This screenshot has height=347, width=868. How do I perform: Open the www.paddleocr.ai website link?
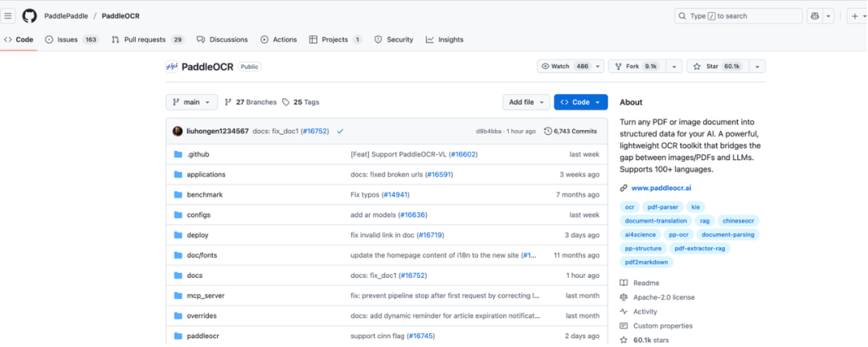(661, 188)
